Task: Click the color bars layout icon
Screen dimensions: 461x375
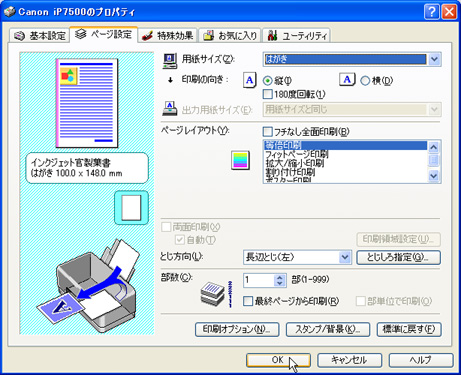Action: click(x=240, y=160)
